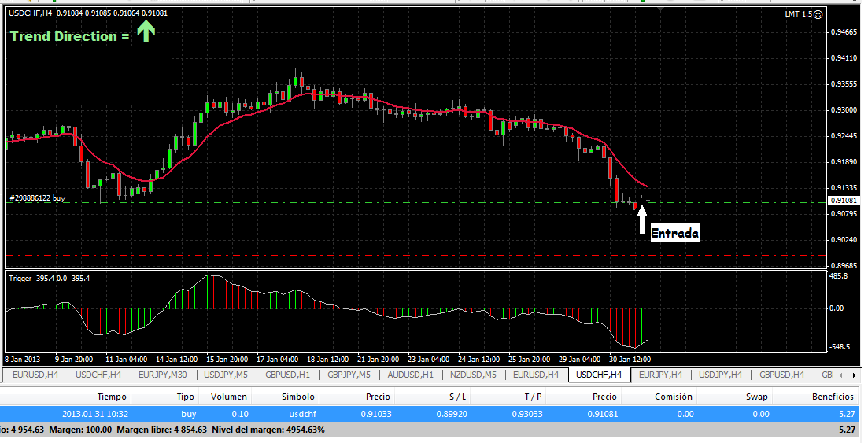868x443 pixels.
Task: Sort orders by the Tiempo column header
Action: pos(112,397)
